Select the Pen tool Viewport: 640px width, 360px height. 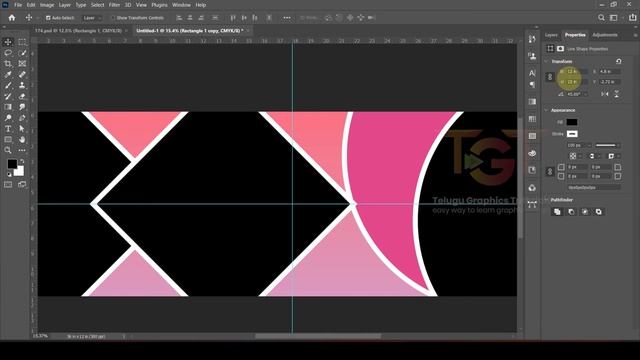click(x=22, y=118)
